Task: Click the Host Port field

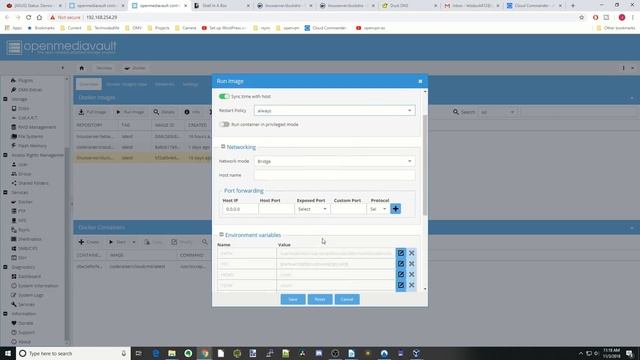Action: tap(276, 209)
